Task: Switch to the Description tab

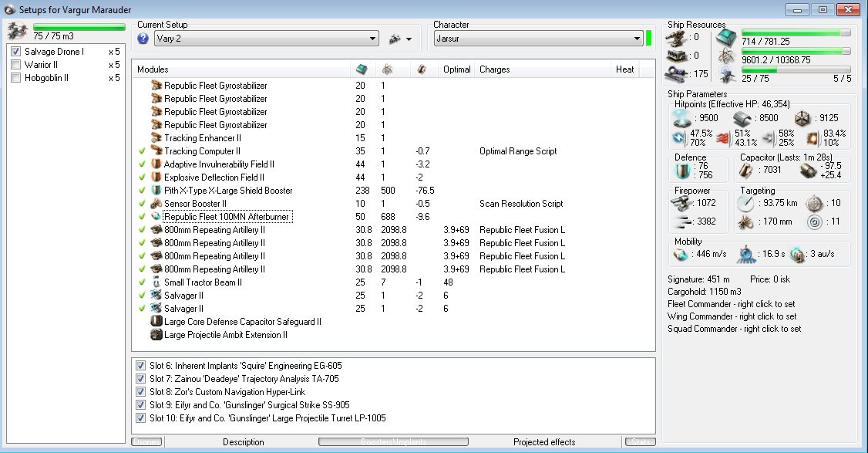Action: coord(243,442)
